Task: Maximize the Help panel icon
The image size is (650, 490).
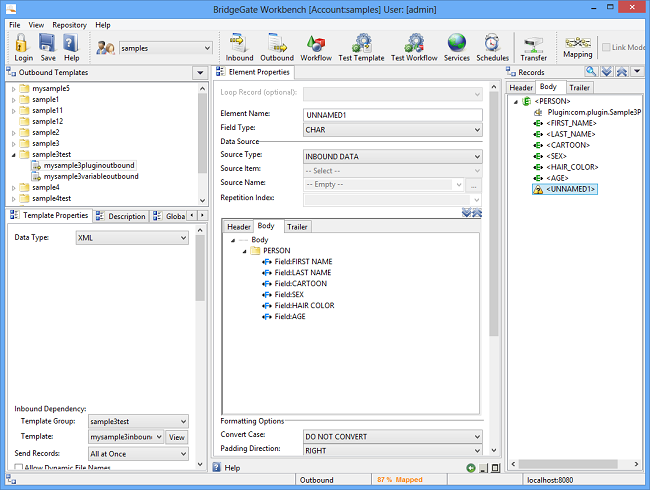Action: point(495,468)
